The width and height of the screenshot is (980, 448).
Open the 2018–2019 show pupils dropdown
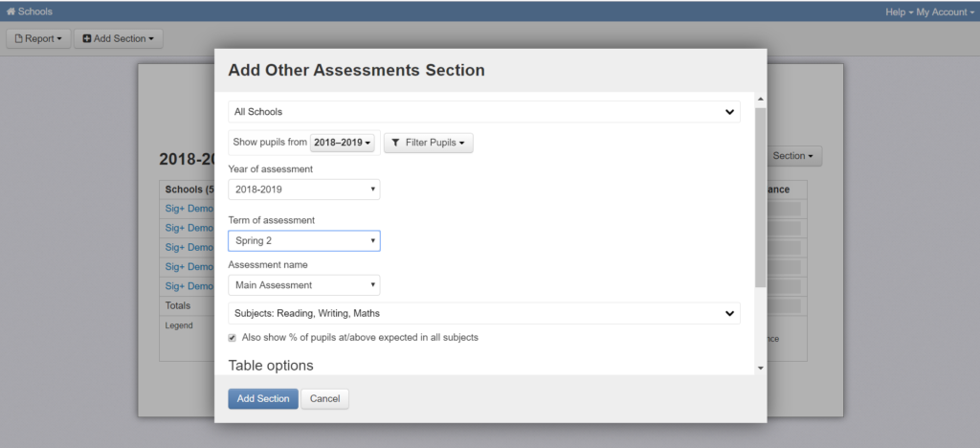343,143
